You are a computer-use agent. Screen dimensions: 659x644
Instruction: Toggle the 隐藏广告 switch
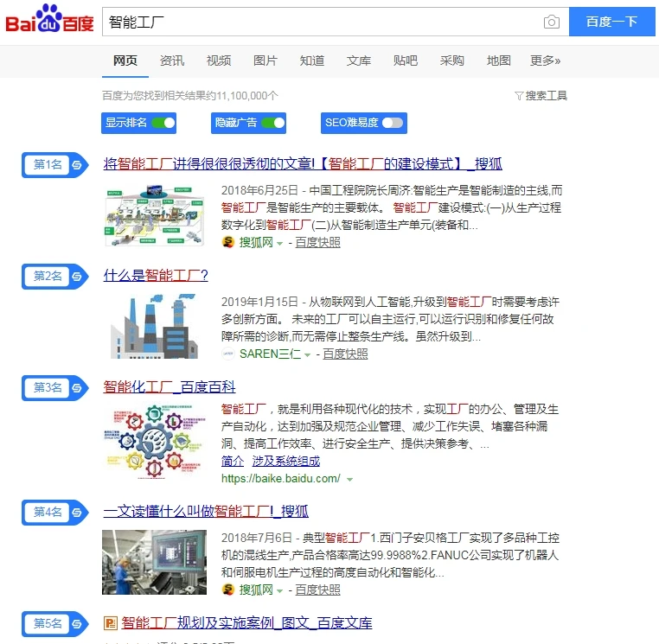(273, 123)
